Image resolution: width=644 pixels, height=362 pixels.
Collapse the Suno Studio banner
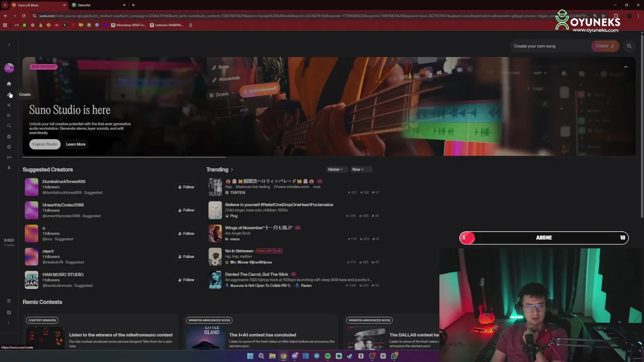pyautogui.click(x=625, y=67)
